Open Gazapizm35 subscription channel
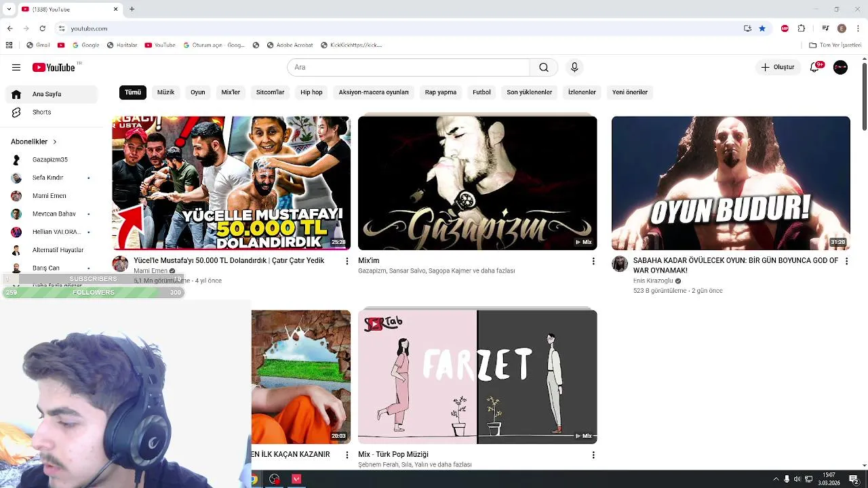The width and height of the screenshot is (868, 488). pyautogui.click(x=52, y=159)
